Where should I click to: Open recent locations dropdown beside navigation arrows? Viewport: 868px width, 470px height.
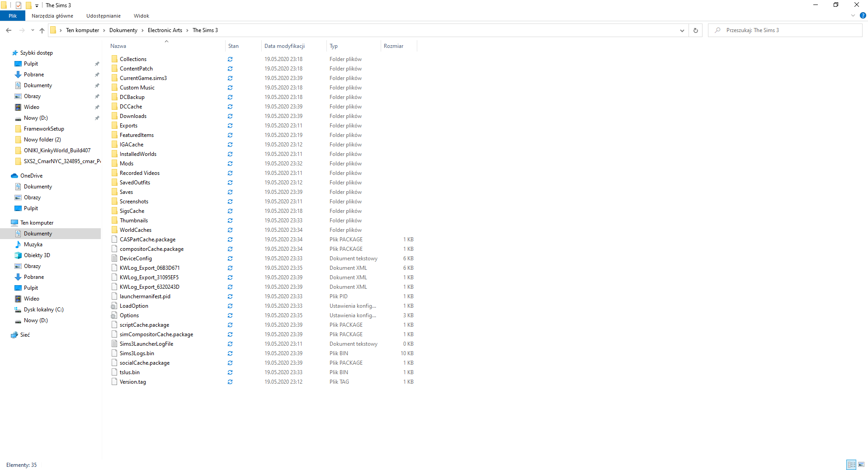coord(33,30)
